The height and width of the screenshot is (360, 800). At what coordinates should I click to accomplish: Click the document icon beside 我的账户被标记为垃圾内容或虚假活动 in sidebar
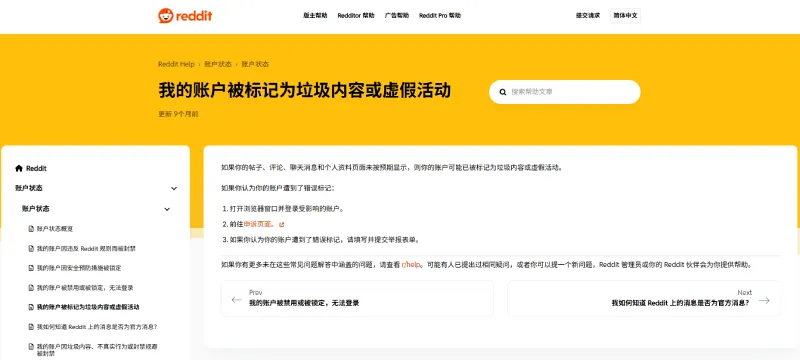[31, 307]
